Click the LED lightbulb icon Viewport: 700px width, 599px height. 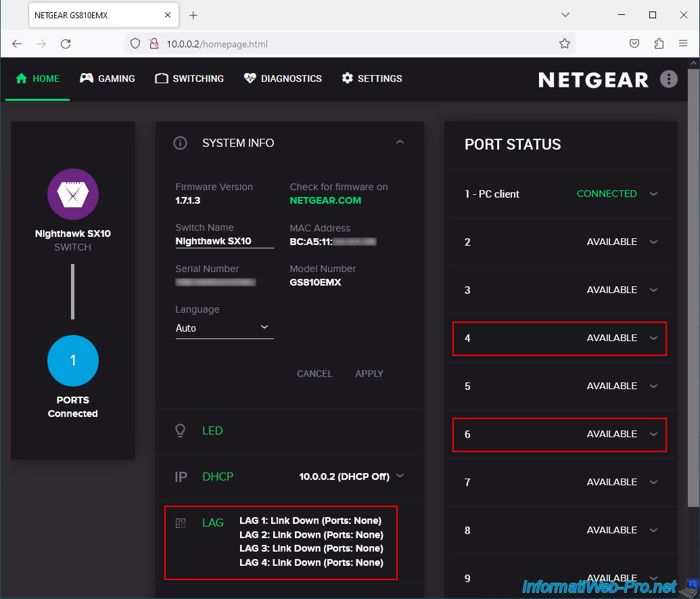coord(180,430)
